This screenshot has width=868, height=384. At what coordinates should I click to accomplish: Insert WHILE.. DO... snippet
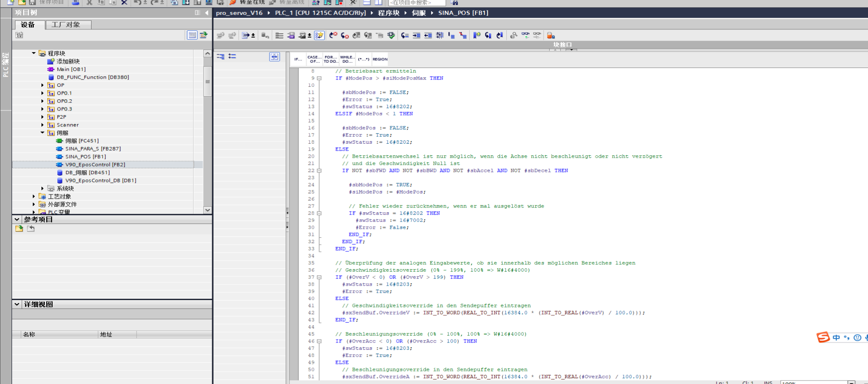click(347, 59)
